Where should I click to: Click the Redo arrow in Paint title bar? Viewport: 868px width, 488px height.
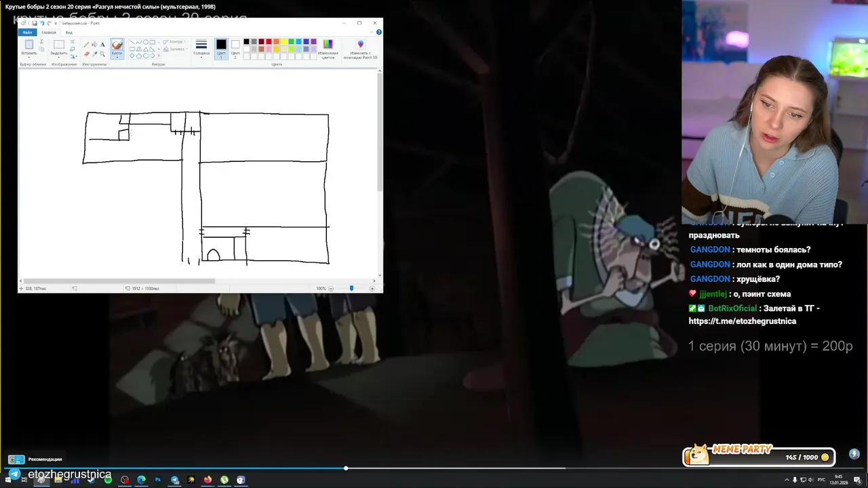(x=49, y=23)
